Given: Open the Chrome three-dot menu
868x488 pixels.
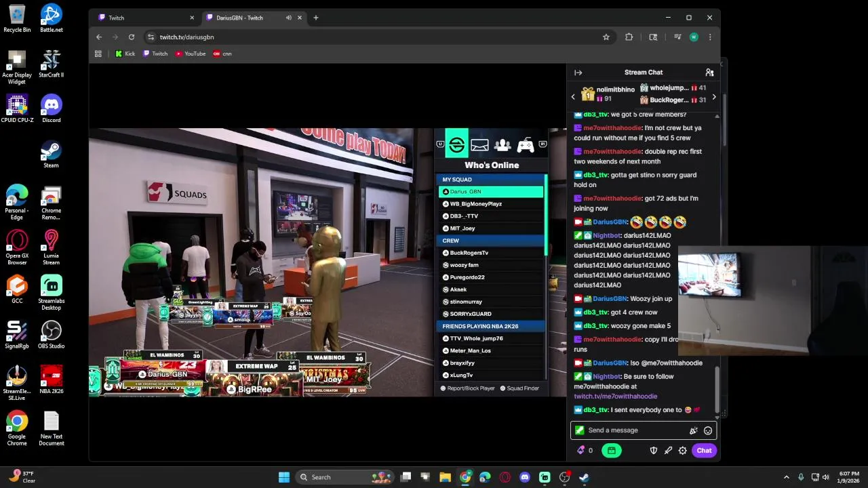Looking at the screenshot, I should click(710, 37).
